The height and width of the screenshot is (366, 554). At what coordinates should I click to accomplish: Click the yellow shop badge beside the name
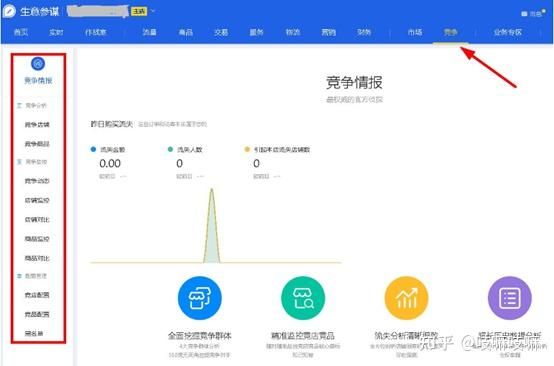(x=139, y=11)
